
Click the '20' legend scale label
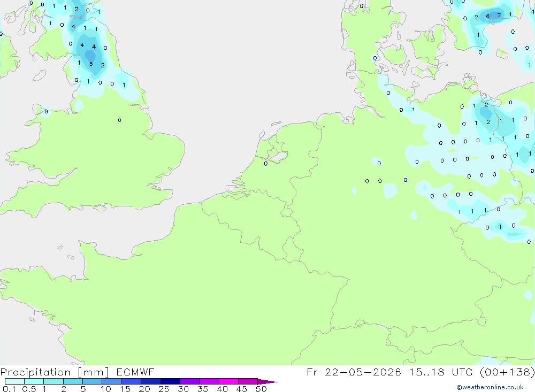click(144, 389)
